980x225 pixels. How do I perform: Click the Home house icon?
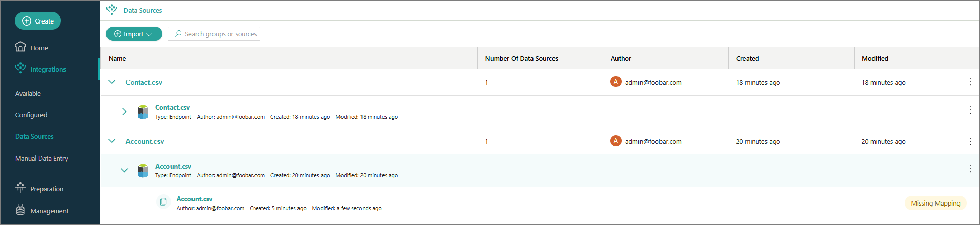(x=20, y=47)
